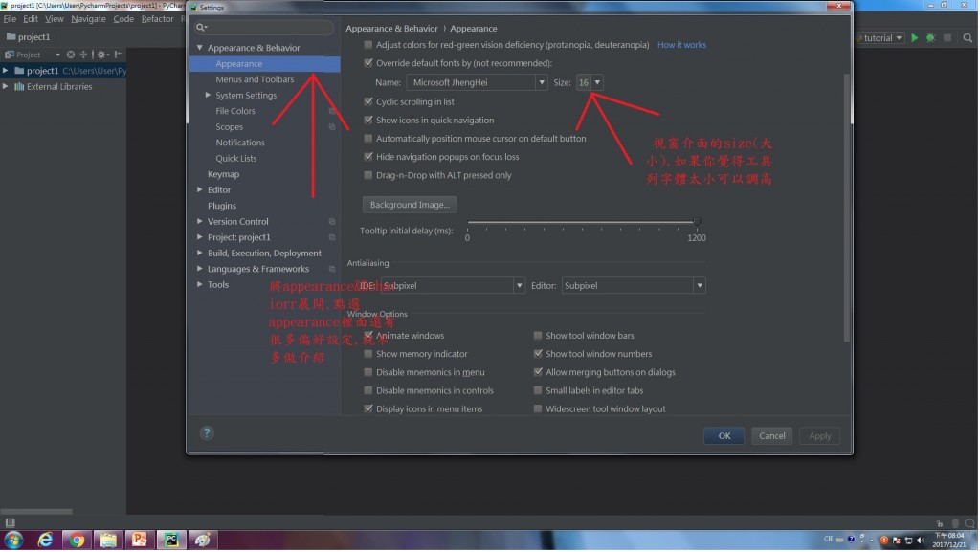980x552 pixels.
Task: Expand Build, Execution, Deployment node
Action: pos(200,253)
